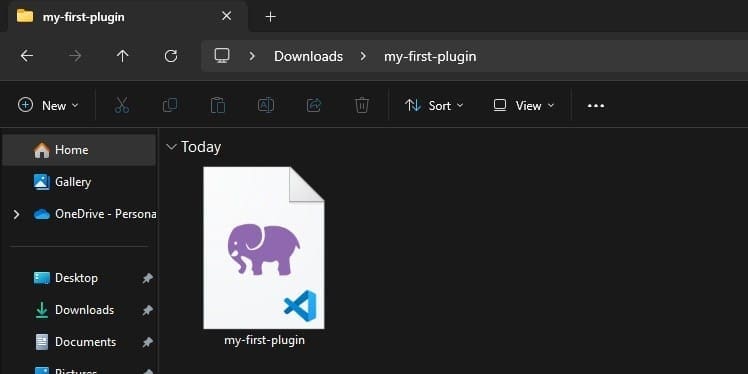Click the Delete trash can icon
This screenshot has width=748, height=374.
click(362, 105)
